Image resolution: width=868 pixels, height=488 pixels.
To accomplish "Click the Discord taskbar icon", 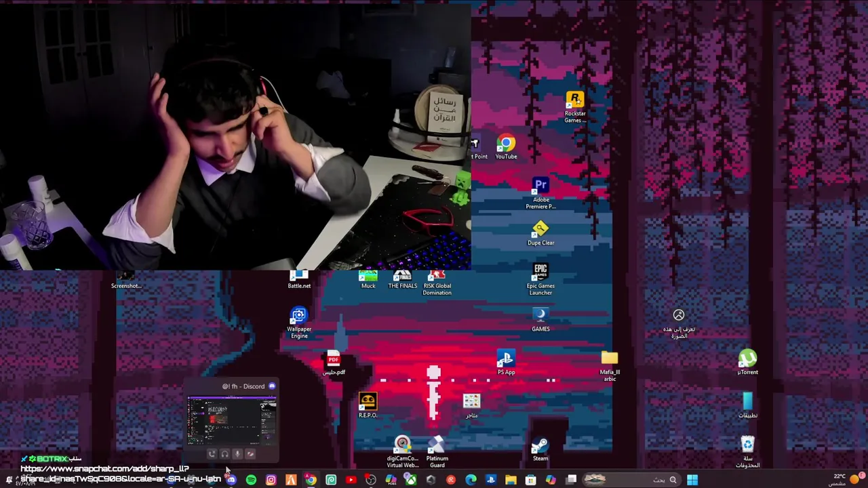I will click(231, 480).
